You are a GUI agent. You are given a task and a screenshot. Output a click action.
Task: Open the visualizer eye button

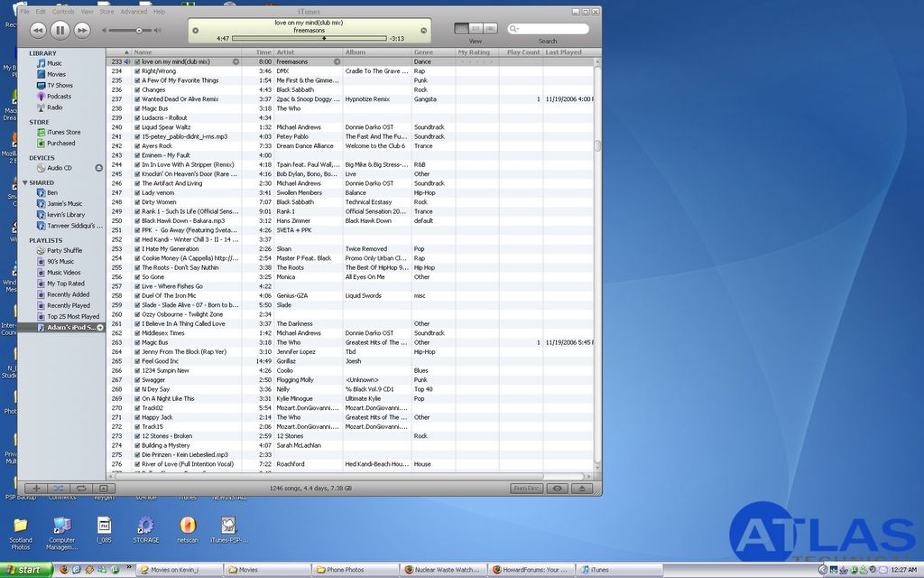point(557,489)
